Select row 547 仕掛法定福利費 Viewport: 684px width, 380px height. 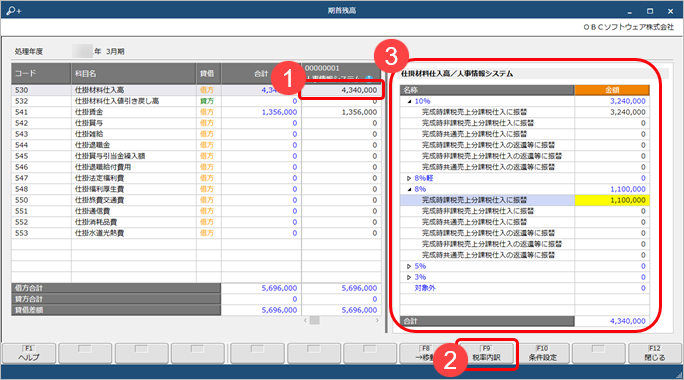point(196,178)
